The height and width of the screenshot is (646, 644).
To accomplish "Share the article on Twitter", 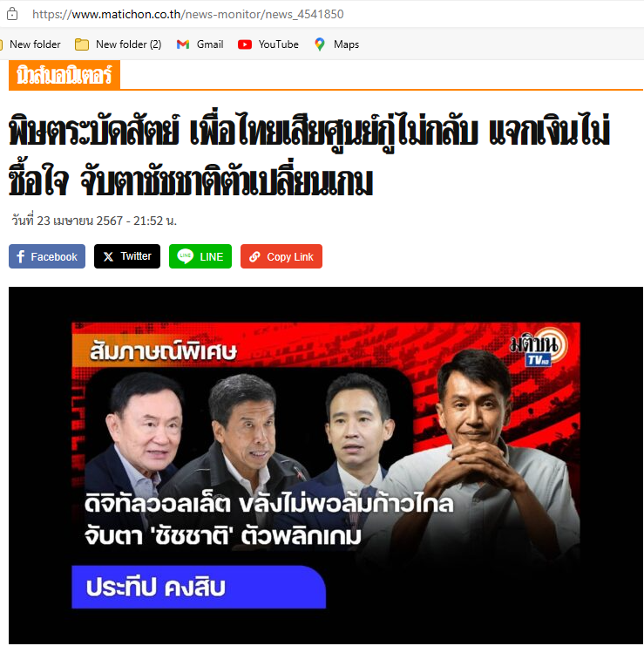I will [x=127, y=256].
